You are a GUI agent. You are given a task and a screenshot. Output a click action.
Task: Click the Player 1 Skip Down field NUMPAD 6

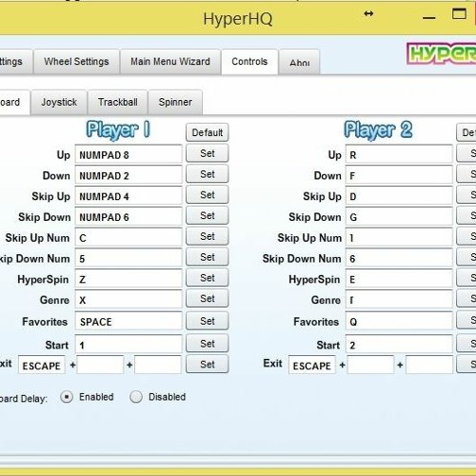[129, 217]
